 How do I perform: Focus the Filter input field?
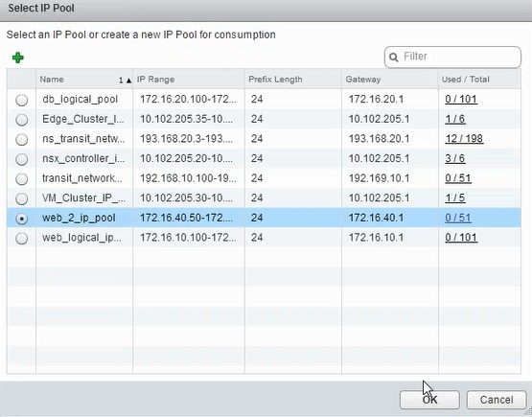click(452, 57)
